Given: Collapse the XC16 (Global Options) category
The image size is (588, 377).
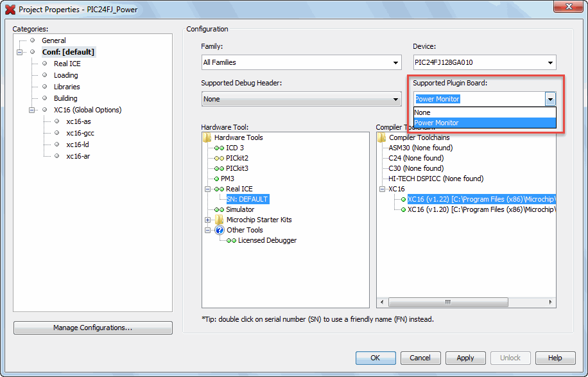Looking at the screenshot, I should pos(31,110).
